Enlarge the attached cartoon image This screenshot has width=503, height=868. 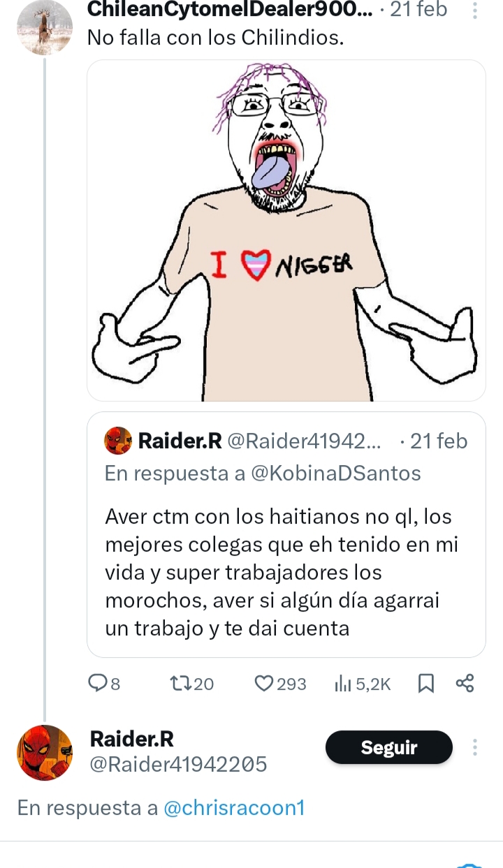point(286,230)
